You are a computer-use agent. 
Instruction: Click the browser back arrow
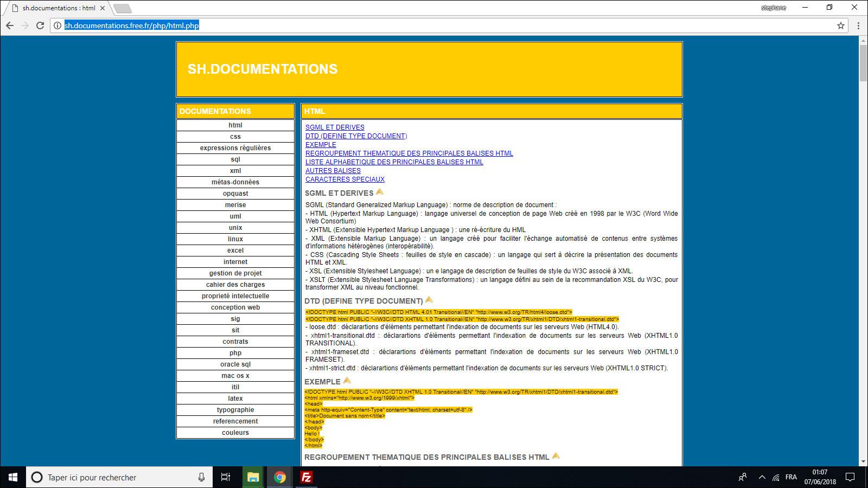(10, 25)
